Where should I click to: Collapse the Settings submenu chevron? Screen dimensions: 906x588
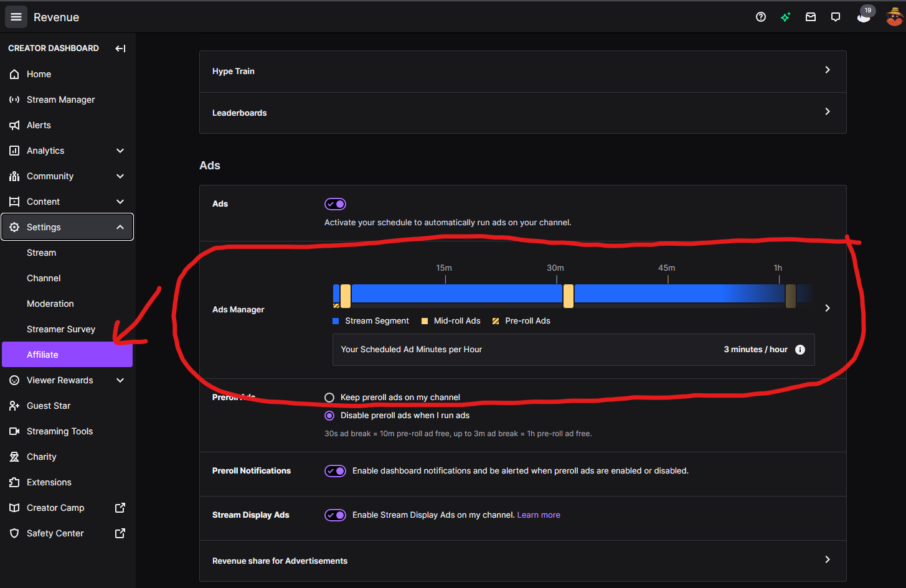[x=120, y=227]
